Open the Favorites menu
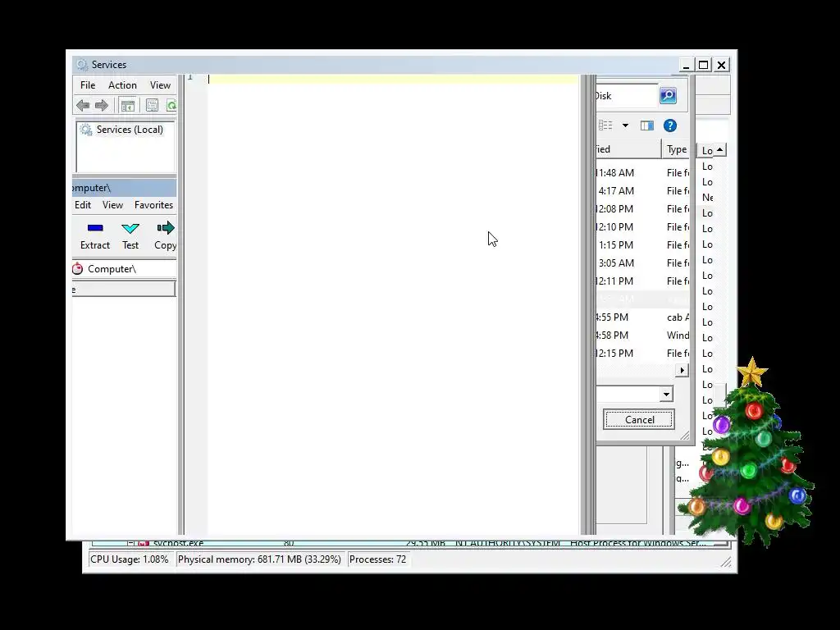This screenshot has width=840, height=630. (153, 205)
